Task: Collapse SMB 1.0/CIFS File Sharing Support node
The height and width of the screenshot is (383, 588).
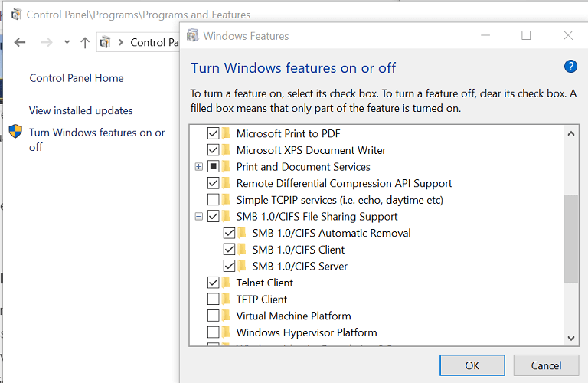Action: pos(199,217)
